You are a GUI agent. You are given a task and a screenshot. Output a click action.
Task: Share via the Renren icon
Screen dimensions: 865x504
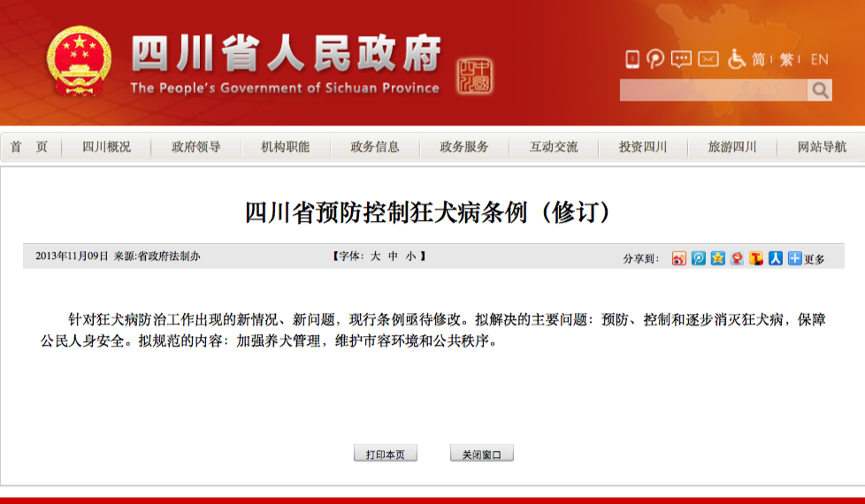point(776,258)
